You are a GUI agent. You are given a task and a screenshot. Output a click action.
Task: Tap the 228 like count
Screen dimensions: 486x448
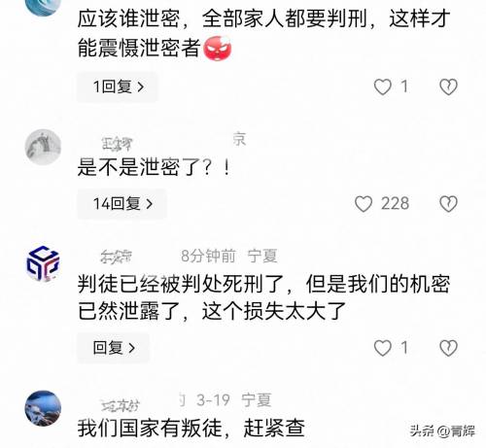395,204
